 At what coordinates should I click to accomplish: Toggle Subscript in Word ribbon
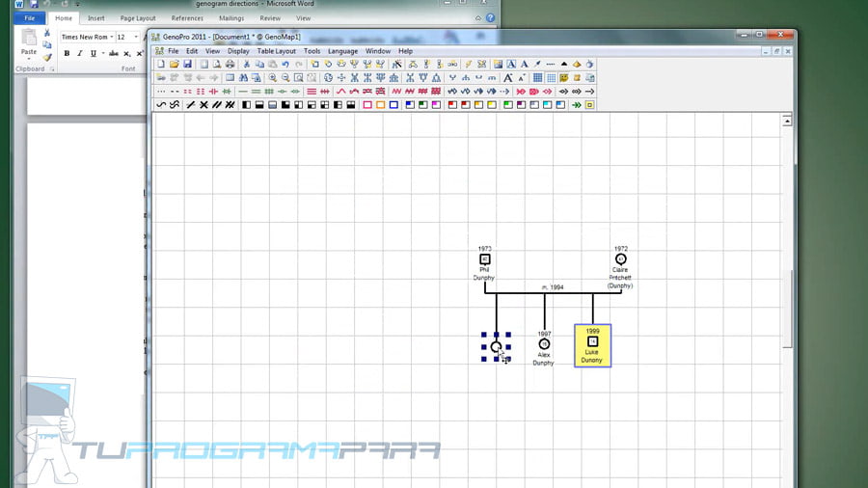click(126, 54)
